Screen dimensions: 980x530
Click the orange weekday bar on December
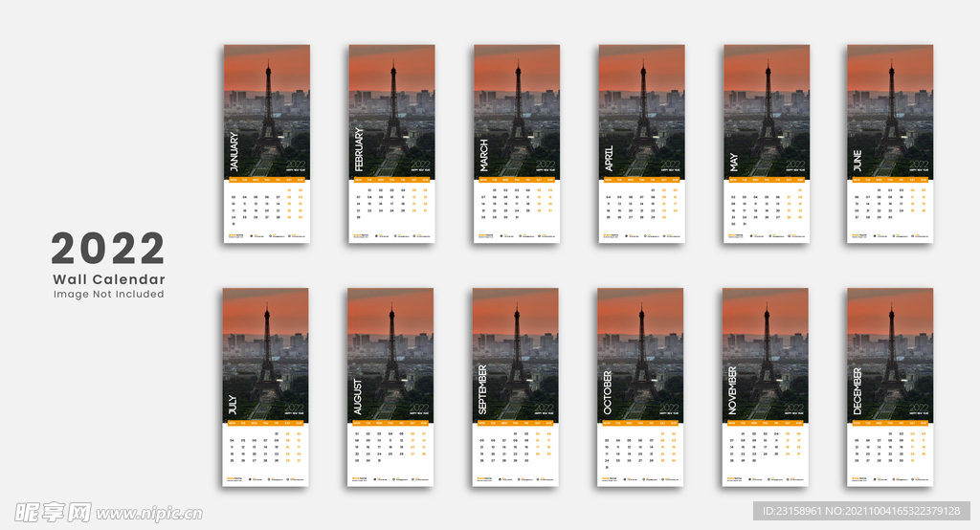[890, 422]
